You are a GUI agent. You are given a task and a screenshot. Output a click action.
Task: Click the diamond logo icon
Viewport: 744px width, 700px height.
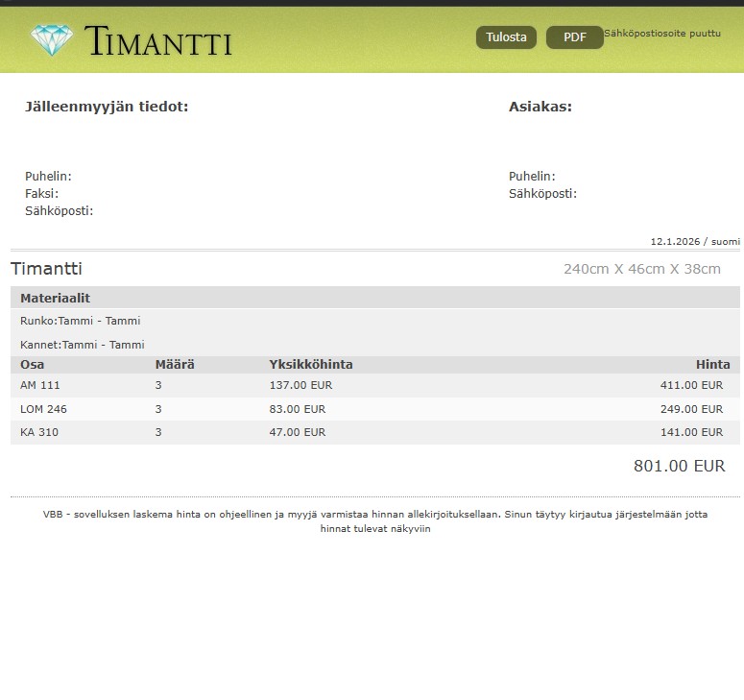(x=52, y=39)
